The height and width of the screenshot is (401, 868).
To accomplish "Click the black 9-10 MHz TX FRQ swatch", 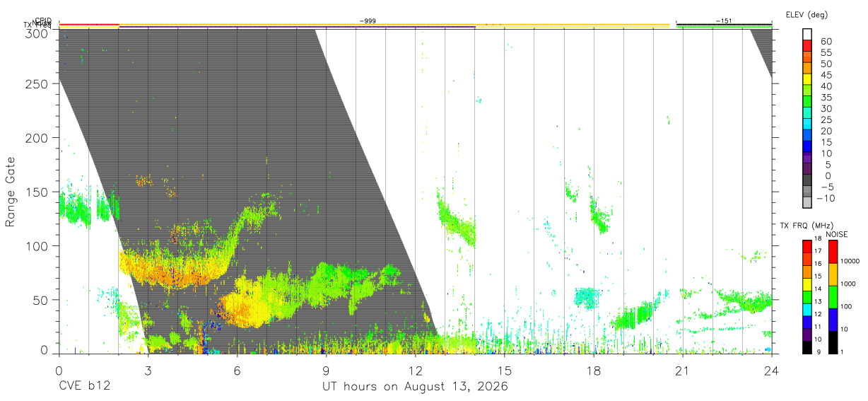I will [807, 347].
